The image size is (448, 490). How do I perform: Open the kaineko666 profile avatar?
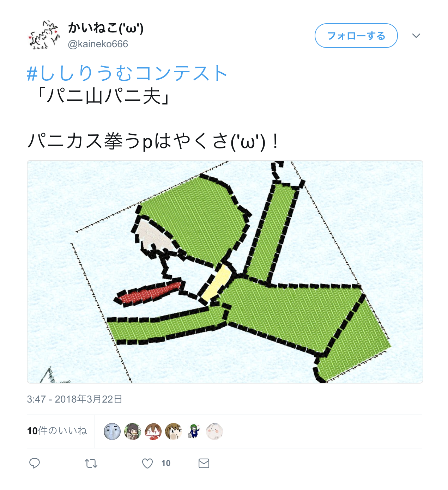point(44,35)
